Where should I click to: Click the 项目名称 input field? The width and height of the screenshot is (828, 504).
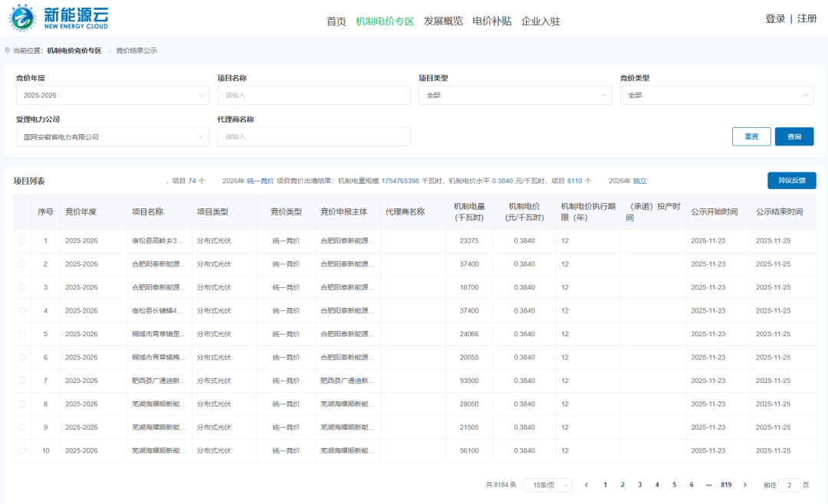click(x=314, y=95)
